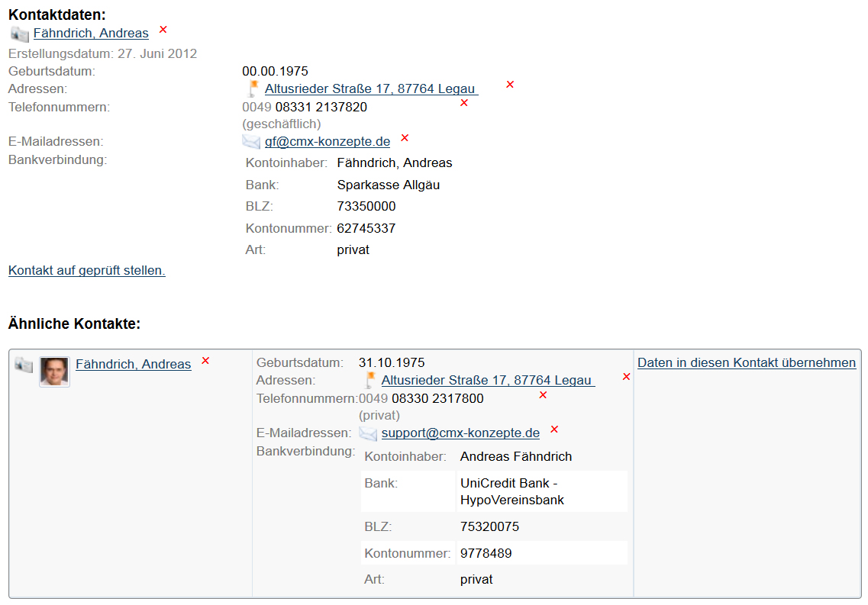Click envelope icon beside support@cmx-konzepte.de
Viewport: 868px width, 605px height.
click(368, 433)
